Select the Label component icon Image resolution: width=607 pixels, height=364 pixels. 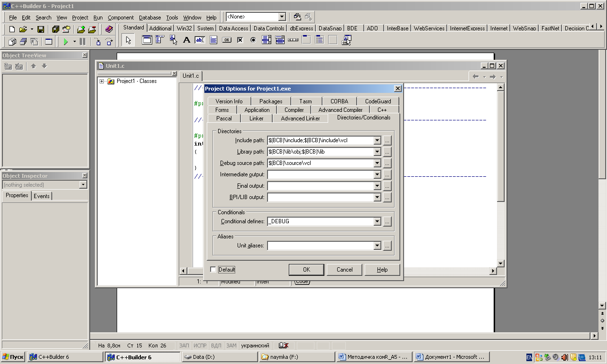point(187,40)
